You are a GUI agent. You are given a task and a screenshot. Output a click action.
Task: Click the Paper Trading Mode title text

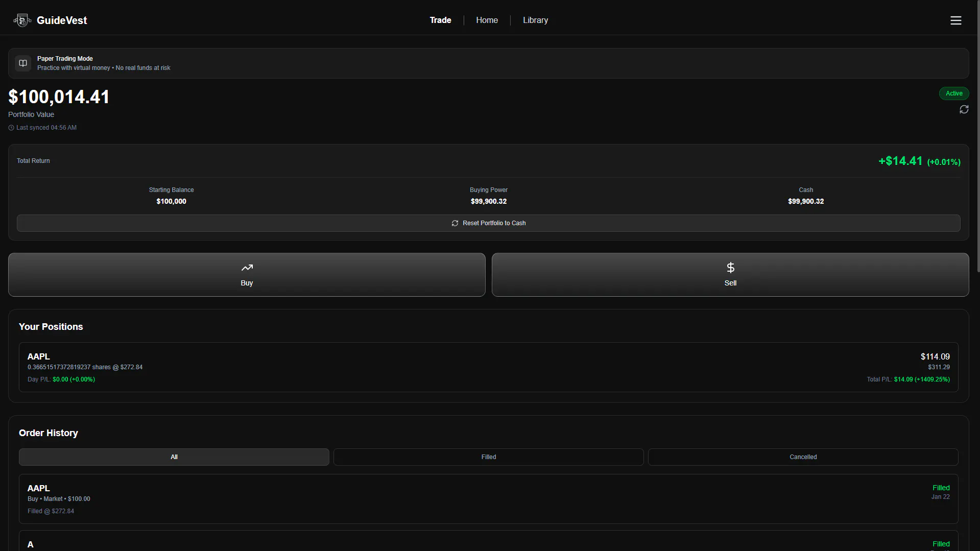(65, 59)
